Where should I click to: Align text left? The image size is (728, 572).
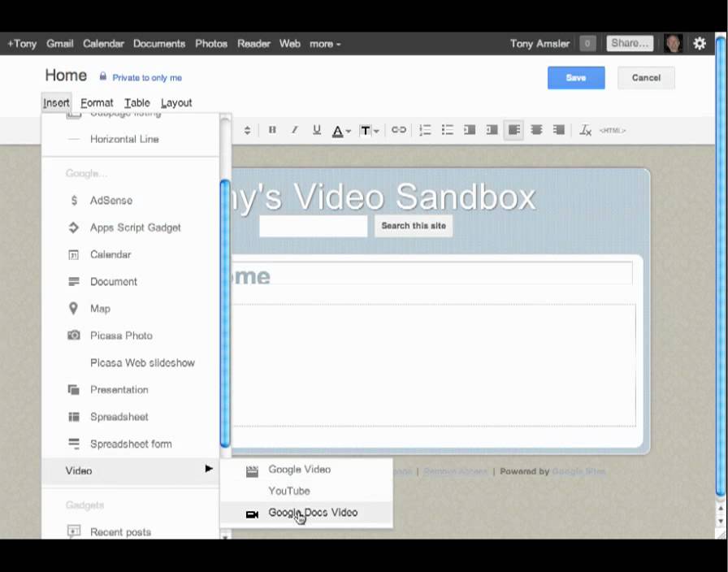click(x=514, y=130)
